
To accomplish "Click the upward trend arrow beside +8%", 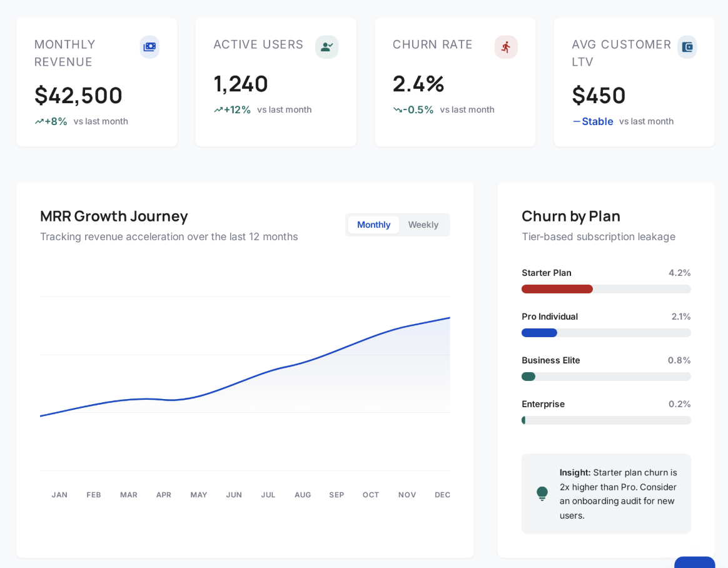I will tap(39, 121).
